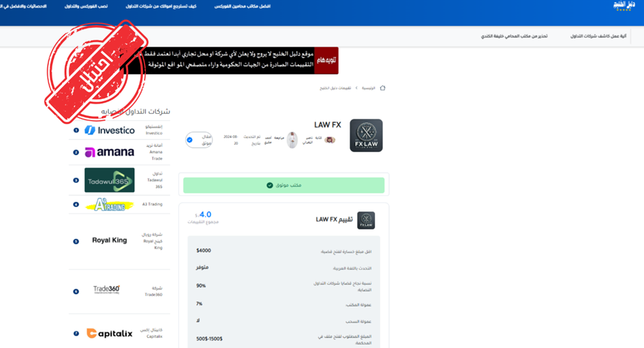The height and width of the screenshot is (348, 644).
Task: Click number badge beside Royal King
Action: 76,242
